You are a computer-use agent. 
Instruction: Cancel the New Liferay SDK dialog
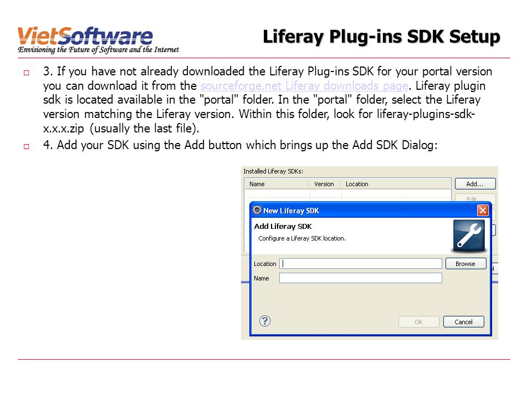tap(463, 321)
